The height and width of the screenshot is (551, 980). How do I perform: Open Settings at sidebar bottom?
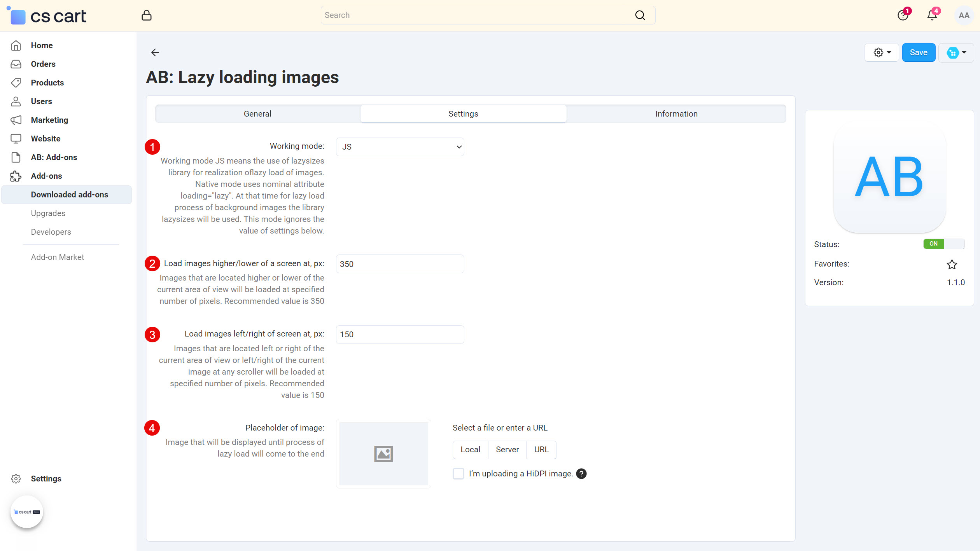coord(46,479)
